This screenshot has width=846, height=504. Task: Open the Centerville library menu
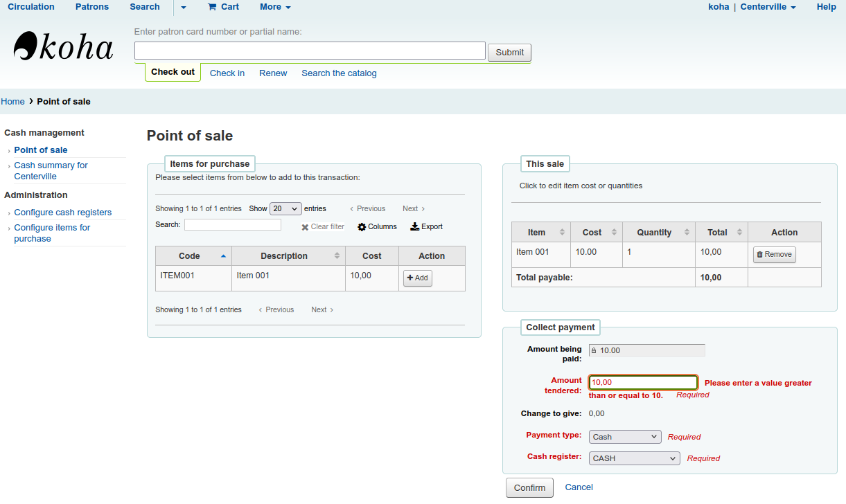768,7
